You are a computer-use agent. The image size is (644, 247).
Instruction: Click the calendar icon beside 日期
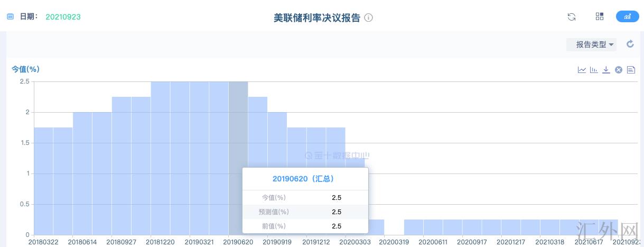pyautogui.click(x=10, y=17)
